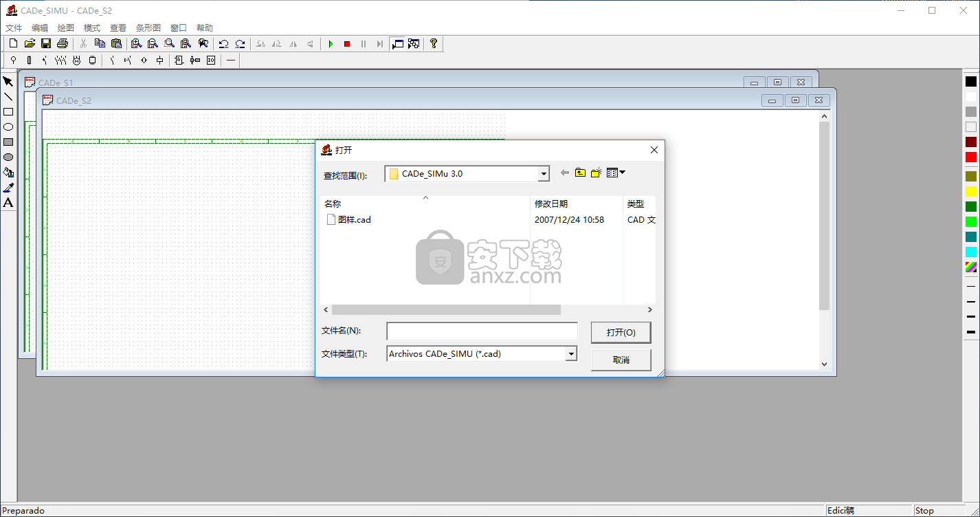Open the motor symbols library icon
Screen dimensions: 980x517
click(x=76, y=60)
